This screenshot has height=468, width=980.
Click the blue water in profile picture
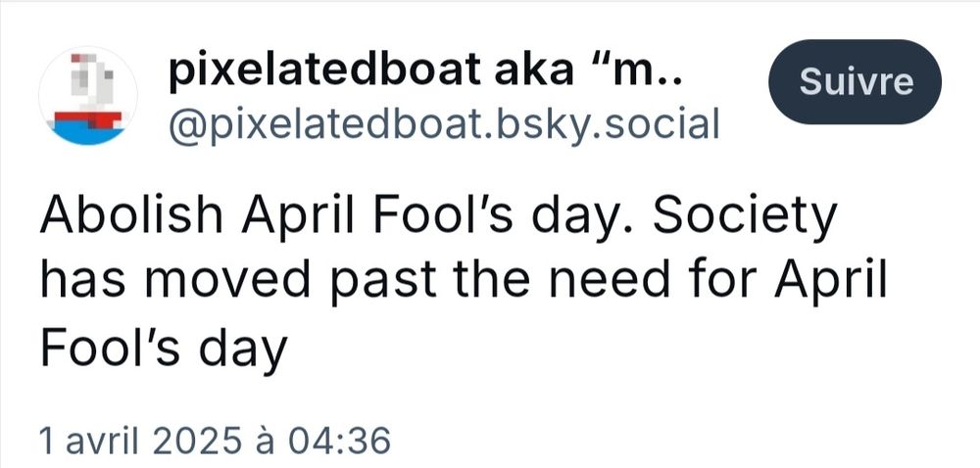[87, 133]
